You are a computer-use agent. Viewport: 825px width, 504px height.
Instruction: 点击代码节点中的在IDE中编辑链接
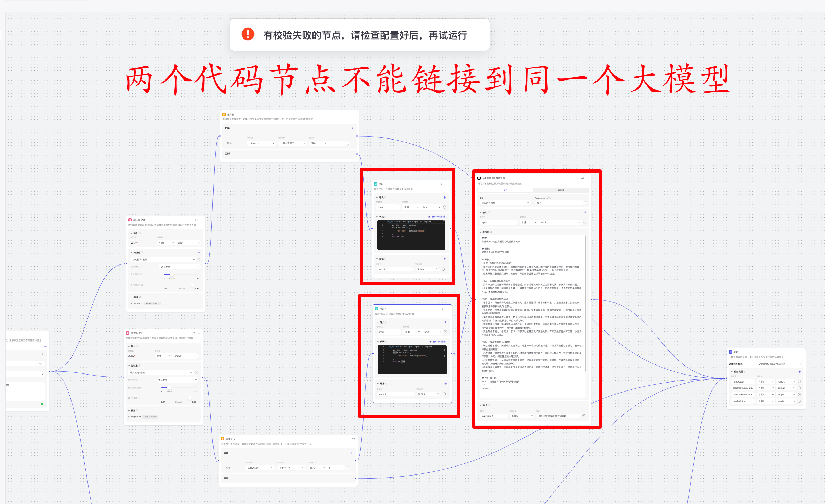click(438, 216)
